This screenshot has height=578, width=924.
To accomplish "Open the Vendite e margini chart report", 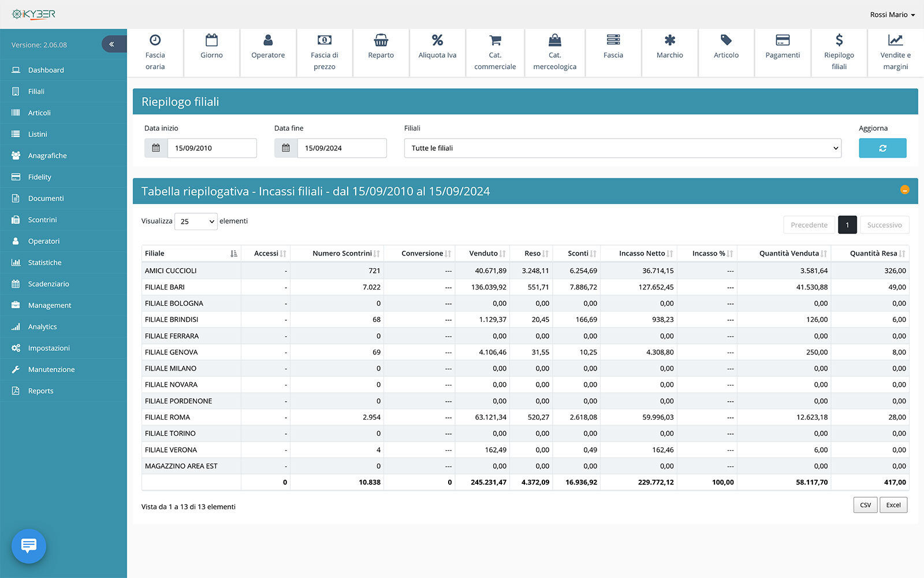I will (896, 53).
